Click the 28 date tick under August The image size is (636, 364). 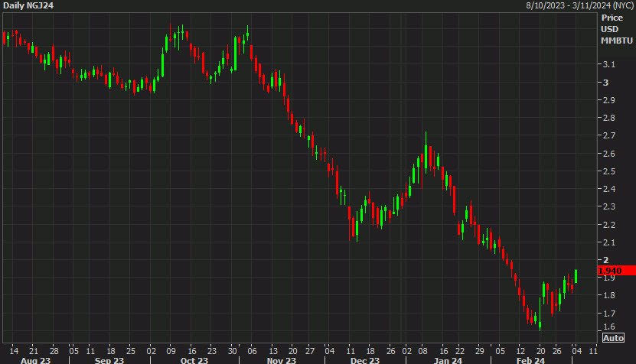point(54,351)
